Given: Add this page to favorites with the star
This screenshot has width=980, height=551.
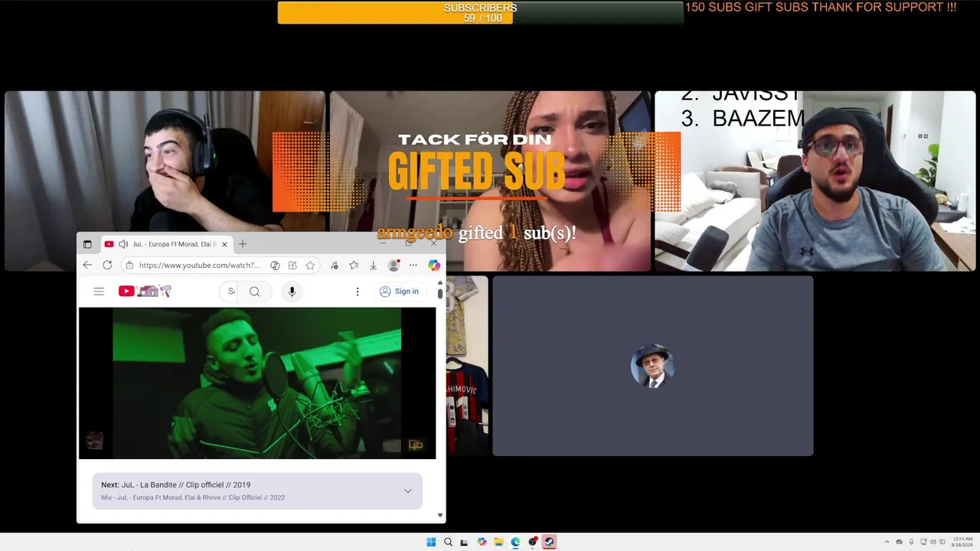Looking at the screenshot, I should (310, 266).
